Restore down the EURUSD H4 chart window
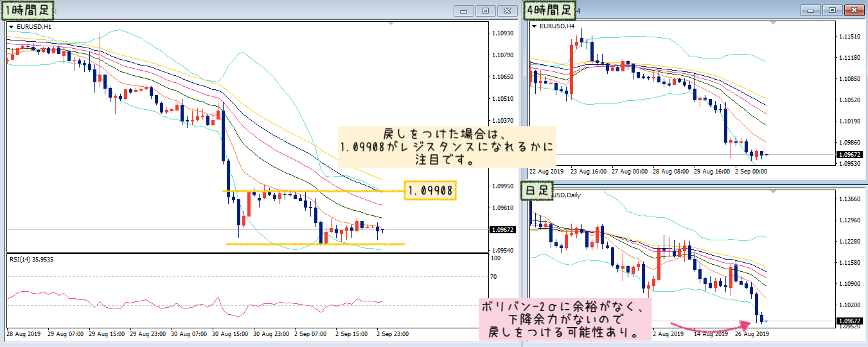This screenshot has width=868, height=347. [833, 10]
